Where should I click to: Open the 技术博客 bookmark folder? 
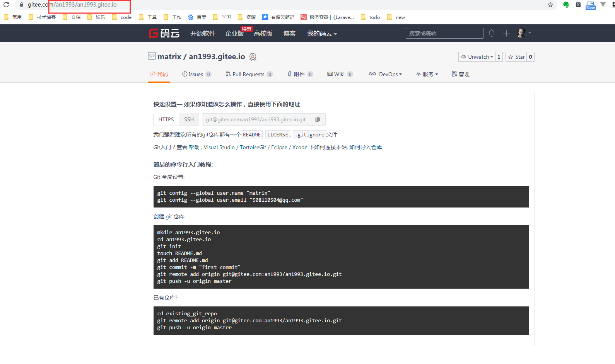(42, 17)
